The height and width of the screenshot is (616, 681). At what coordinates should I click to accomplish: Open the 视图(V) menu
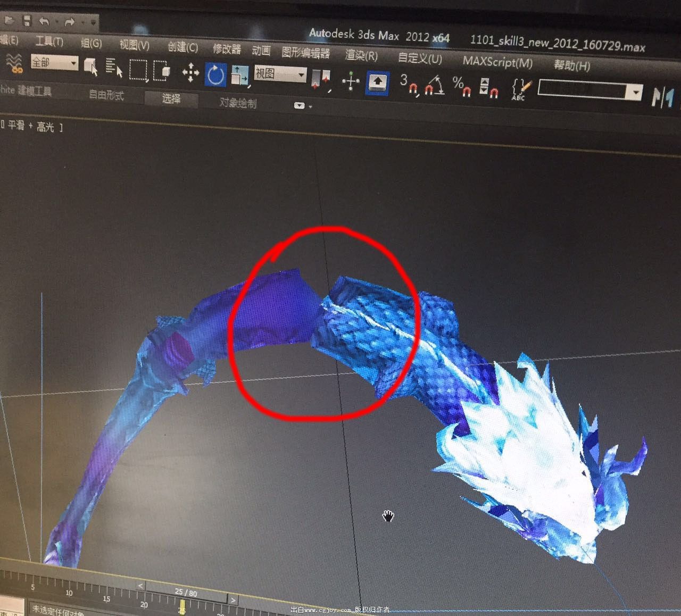tap(134, 45)
